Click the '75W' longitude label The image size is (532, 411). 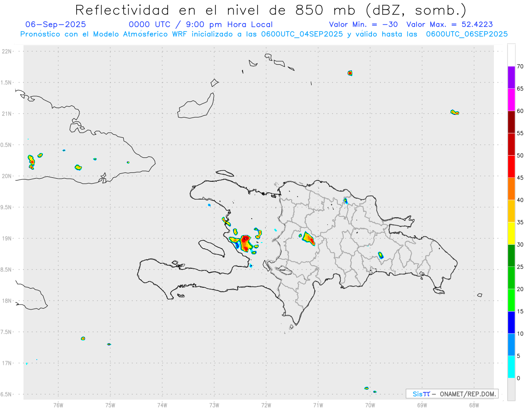(110, 405)
